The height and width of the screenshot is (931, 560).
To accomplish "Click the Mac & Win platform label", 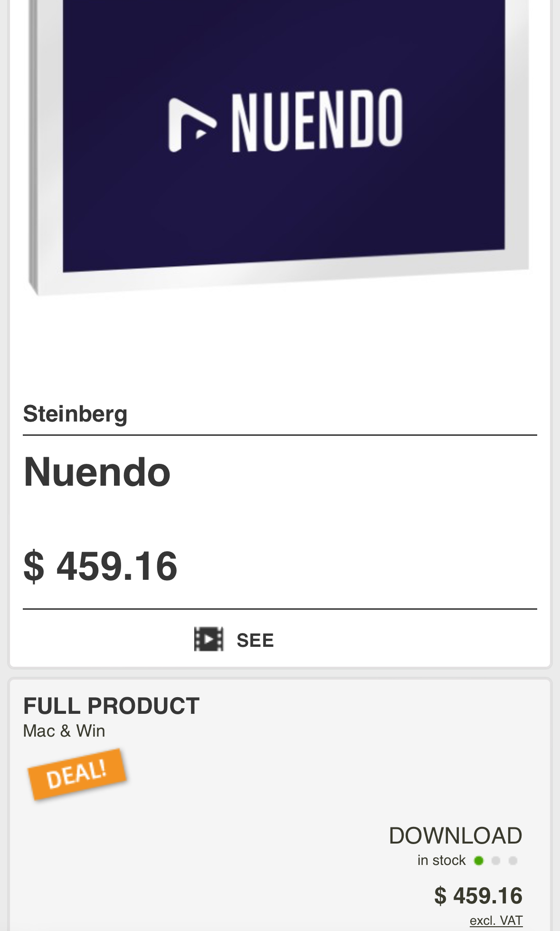I will pos(64,731).
